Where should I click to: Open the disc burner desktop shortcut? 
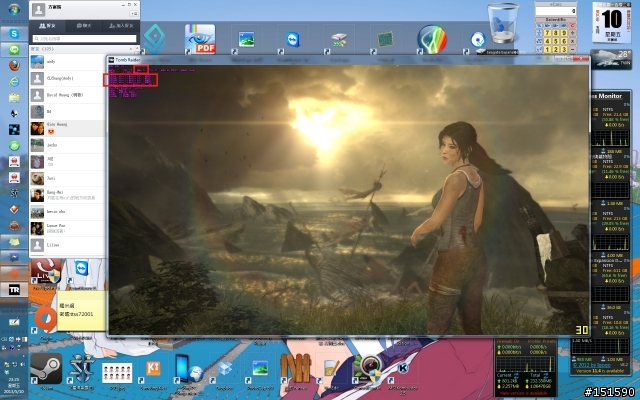pos(478,40)
